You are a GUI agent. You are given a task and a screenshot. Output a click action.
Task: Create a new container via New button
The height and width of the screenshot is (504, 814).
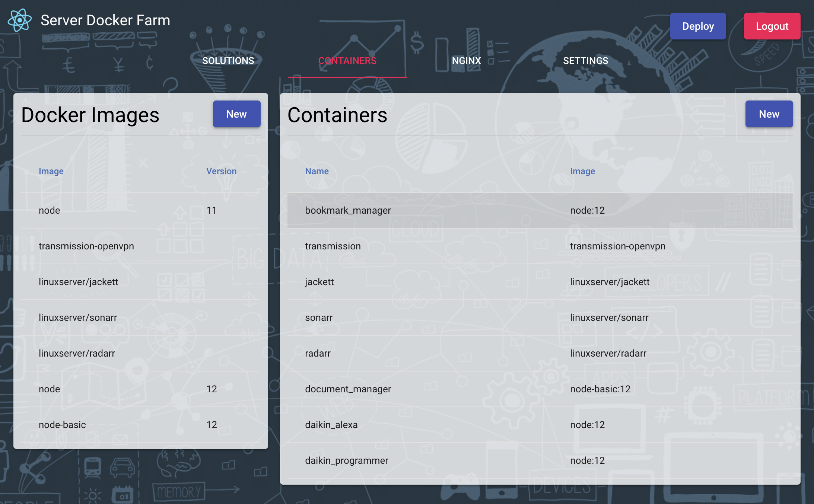pyautogui.click(x=769, y=114)
